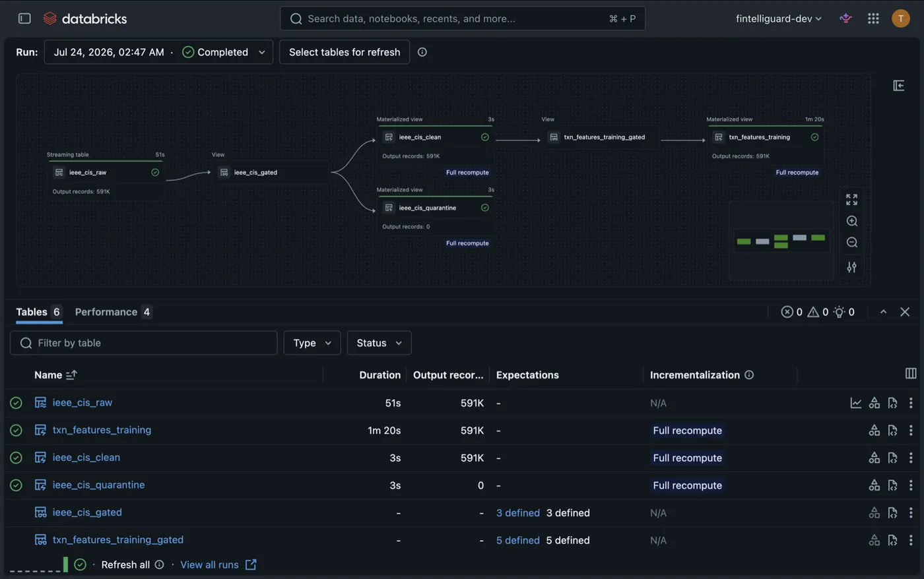Show errors count indicator
Image resolution: width=924 pixels, height=579 pixels.
tap(792, 312)
